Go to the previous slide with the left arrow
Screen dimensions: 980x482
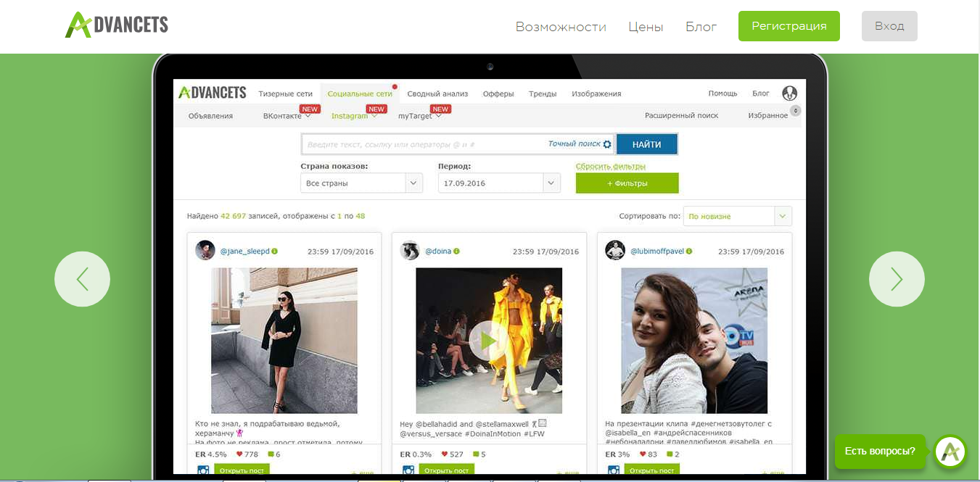(x=82, y=279)
